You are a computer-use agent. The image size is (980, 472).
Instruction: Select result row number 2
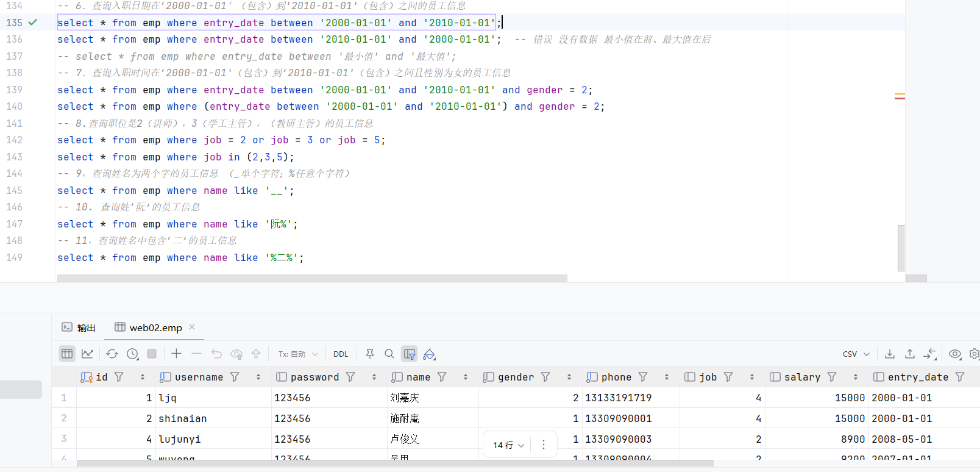[x=64, y=418]
